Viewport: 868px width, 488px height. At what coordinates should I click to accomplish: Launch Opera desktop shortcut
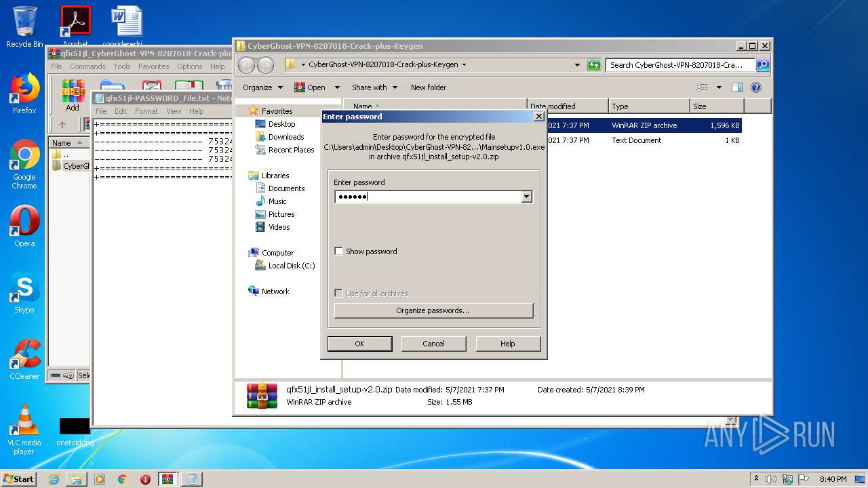24,226
